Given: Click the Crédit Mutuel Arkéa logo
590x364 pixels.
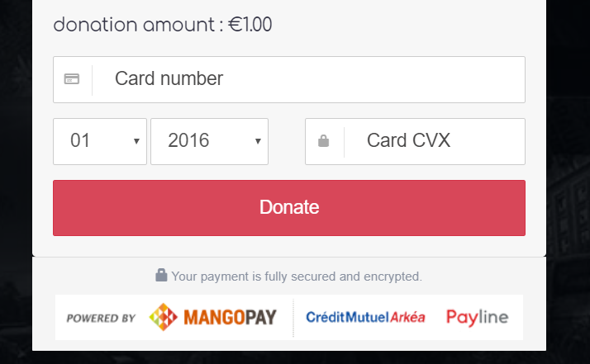Looking at the screenshot, I should click(x=365, y=317).
